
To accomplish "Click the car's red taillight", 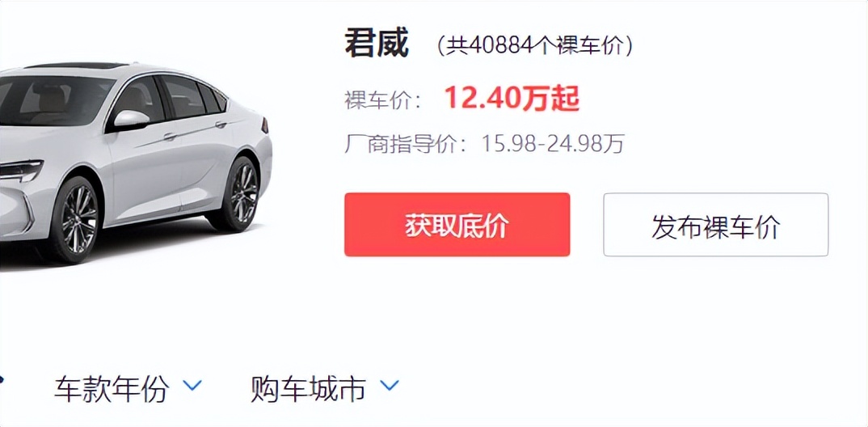I will point(264,125).
